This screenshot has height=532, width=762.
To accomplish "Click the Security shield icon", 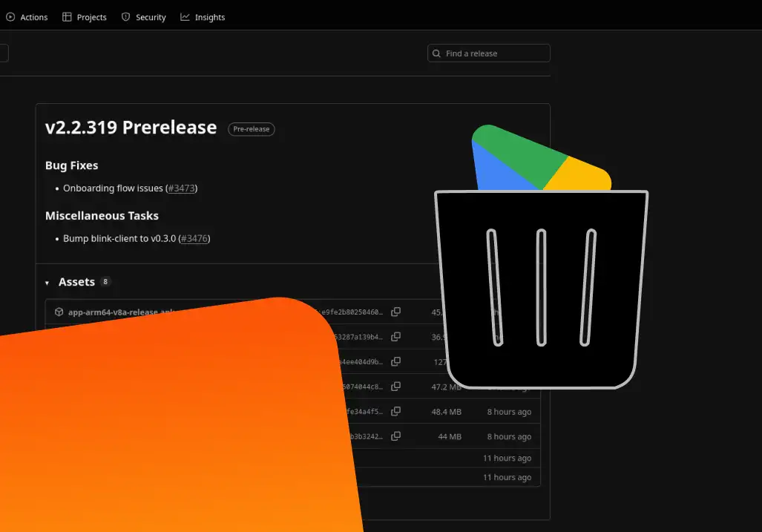I will click(x=126, y=17).
